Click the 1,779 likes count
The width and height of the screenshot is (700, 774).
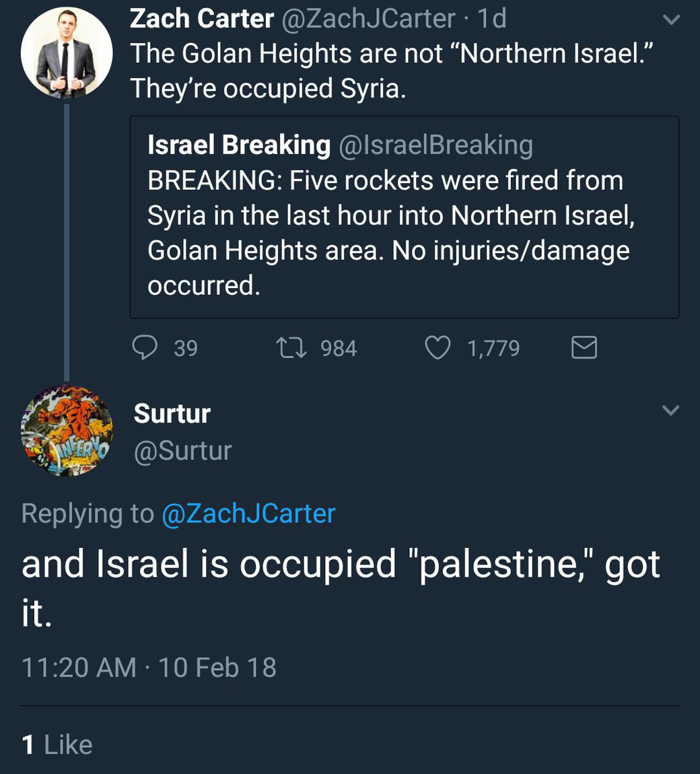point(493,348)
